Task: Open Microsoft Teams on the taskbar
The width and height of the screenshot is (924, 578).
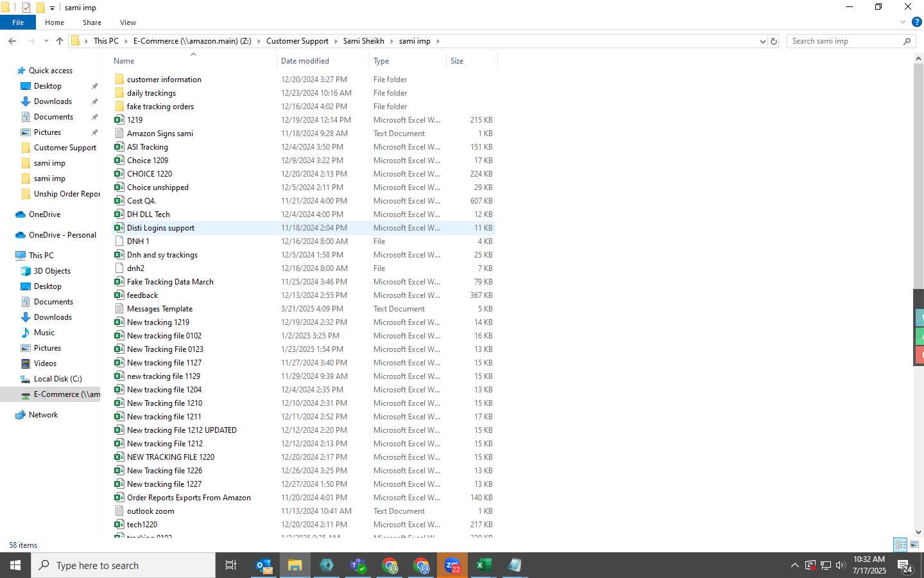Action: click(x=357, y=565)
